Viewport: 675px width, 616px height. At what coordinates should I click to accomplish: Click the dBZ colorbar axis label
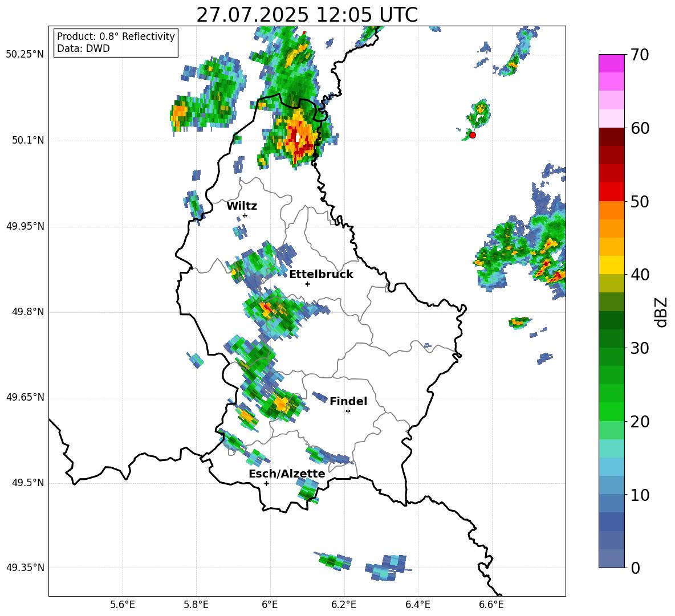tap(661, 312)
